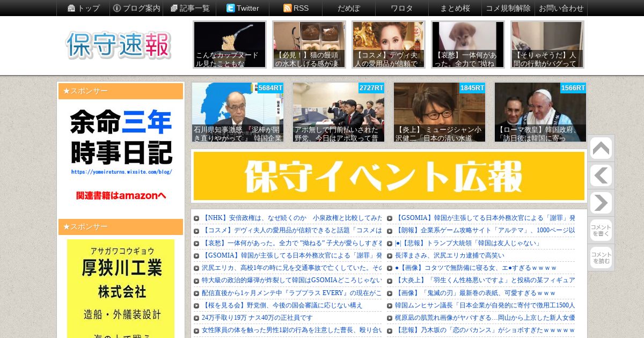Click the 1566RT retweet count badge
Screen dimensions: 644x338
(573, 88)
